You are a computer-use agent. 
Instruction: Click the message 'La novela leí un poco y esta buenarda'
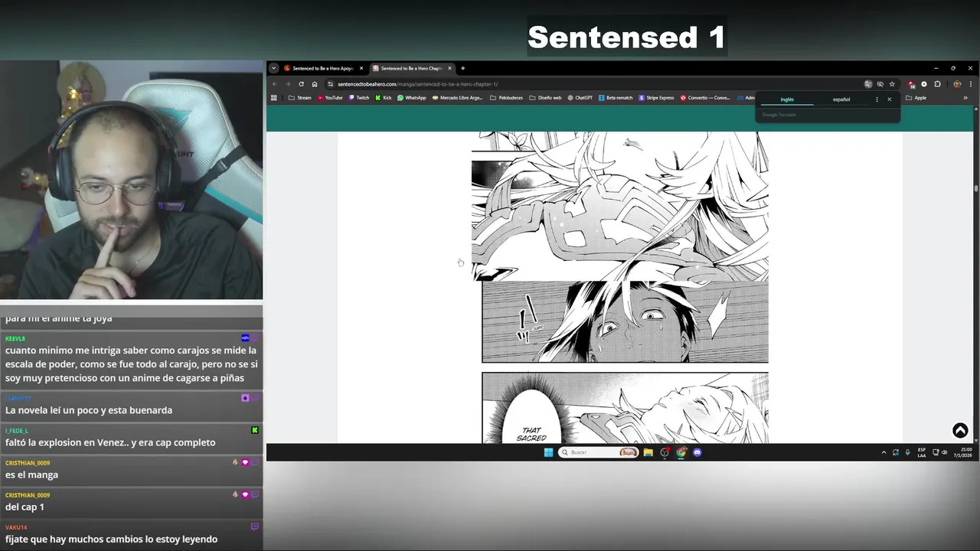point(89,410)
